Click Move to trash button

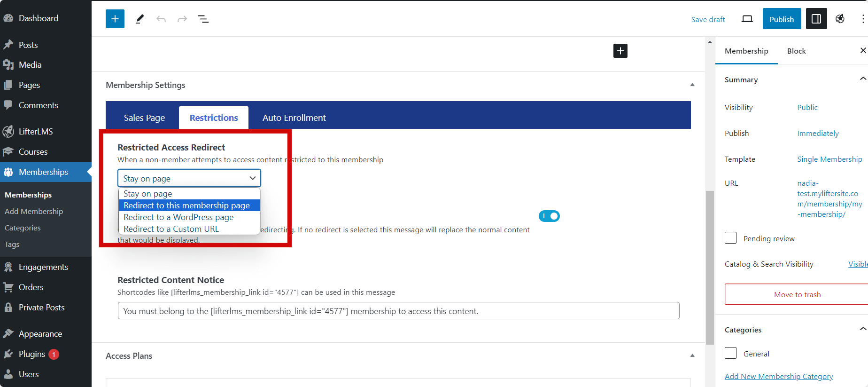(797, 294)
